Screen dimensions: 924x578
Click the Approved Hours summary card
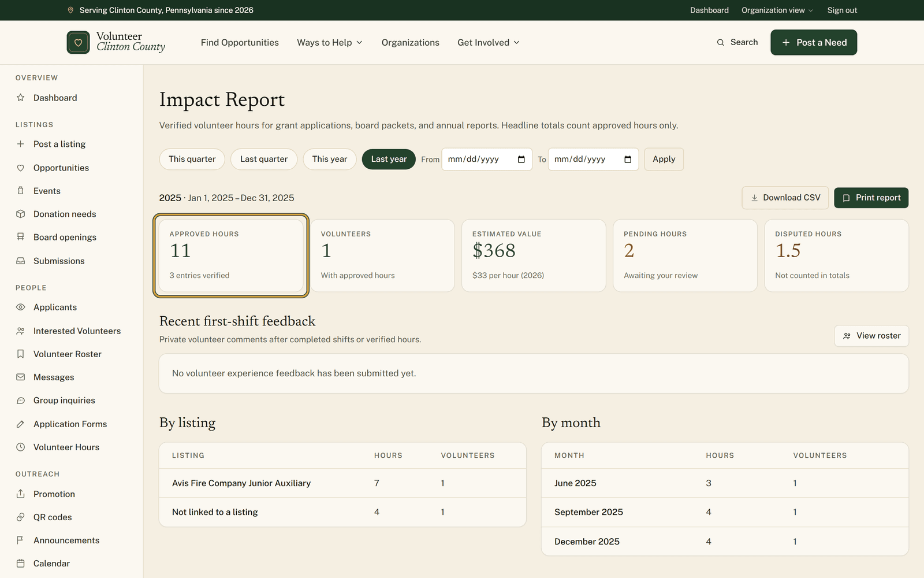231,255
